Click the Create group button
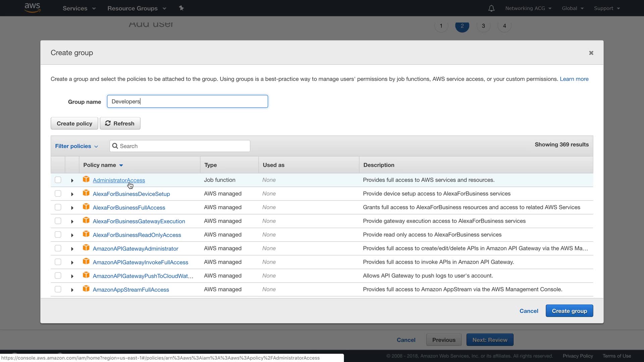The width and height of the screenshot is (644, 362). 569,311
